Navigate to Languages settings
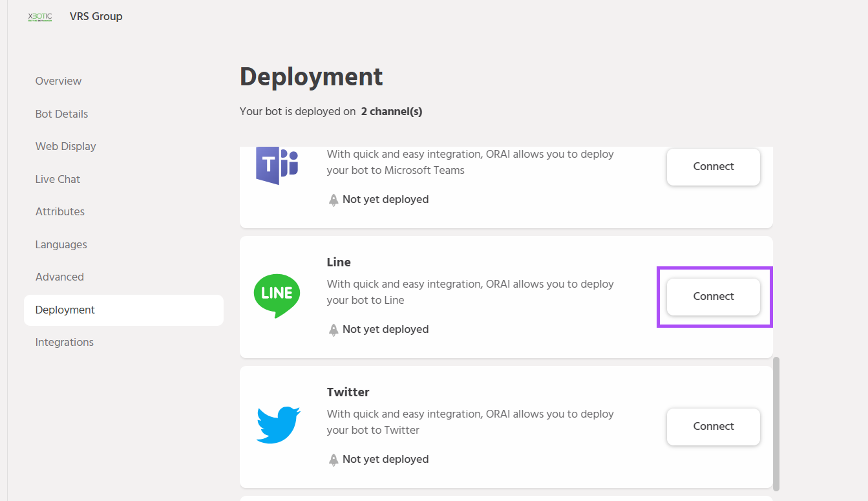Viewport: 868px width, 501px height. [61, 244]
